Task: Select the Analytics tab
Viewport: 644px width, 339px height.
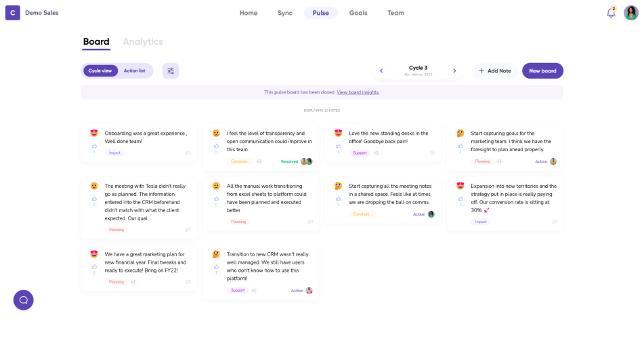Action: [142, 41]
